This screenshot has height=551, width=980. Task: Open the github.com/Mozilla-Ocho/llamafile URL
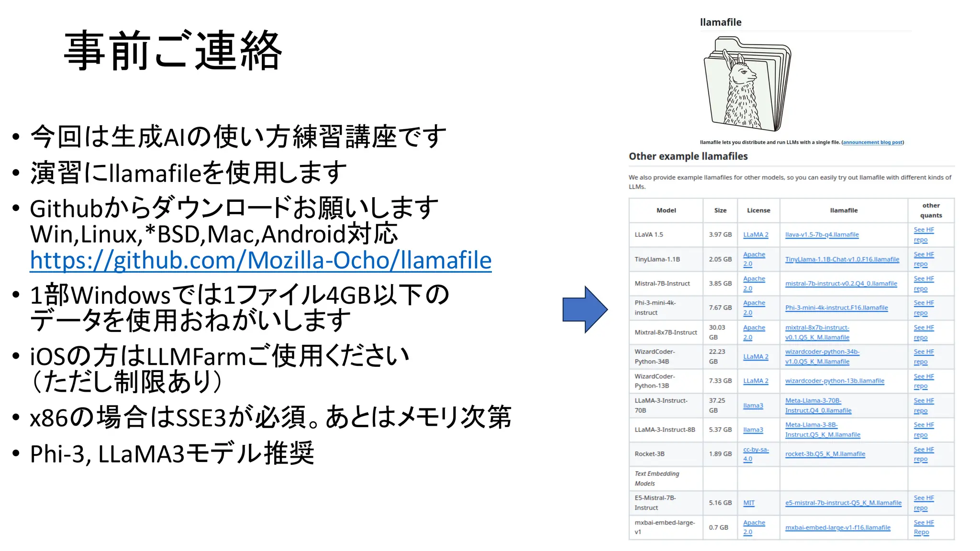pos(261,261)
